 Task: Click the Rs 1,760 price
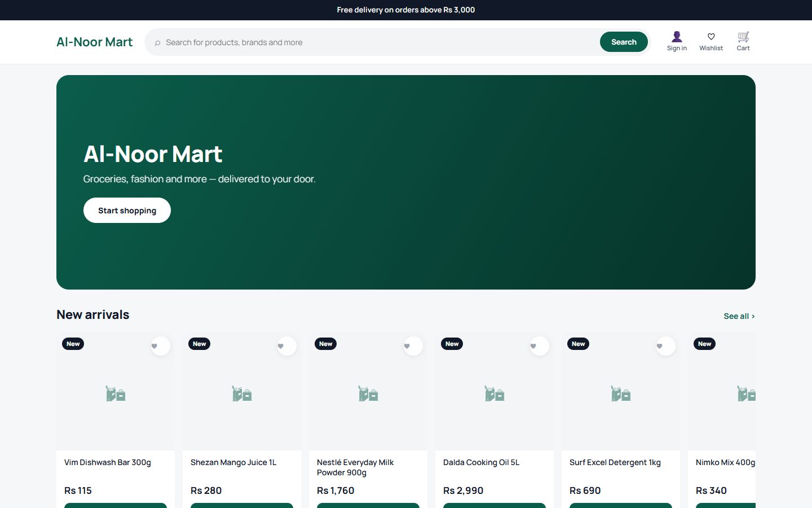(x=336, y=491)
